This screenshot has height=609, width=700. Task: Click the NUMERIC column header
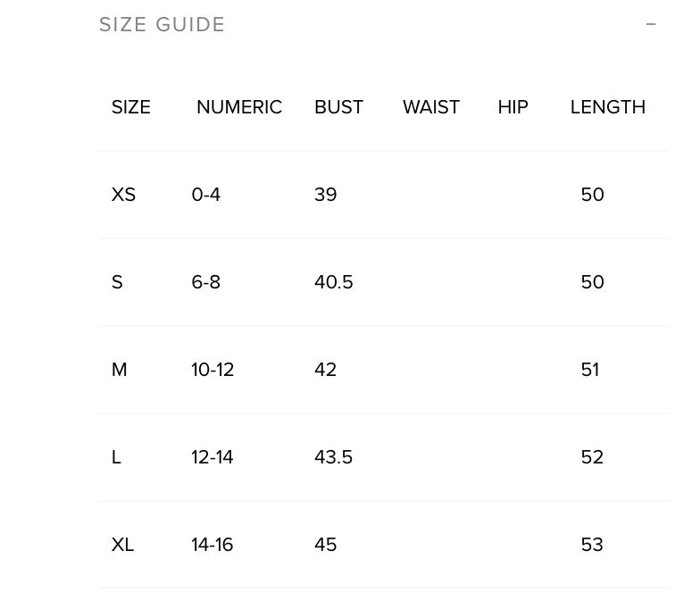coord(238,107)
